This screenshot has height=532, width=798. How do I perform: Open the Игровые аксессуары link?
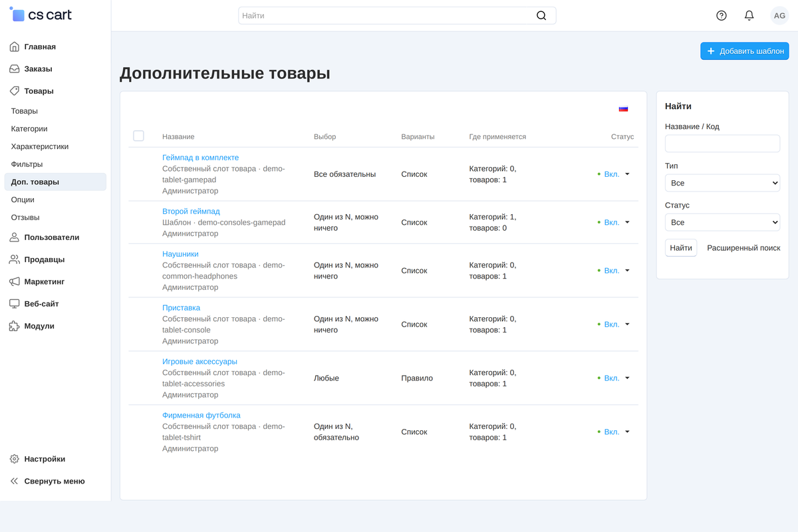199,362
